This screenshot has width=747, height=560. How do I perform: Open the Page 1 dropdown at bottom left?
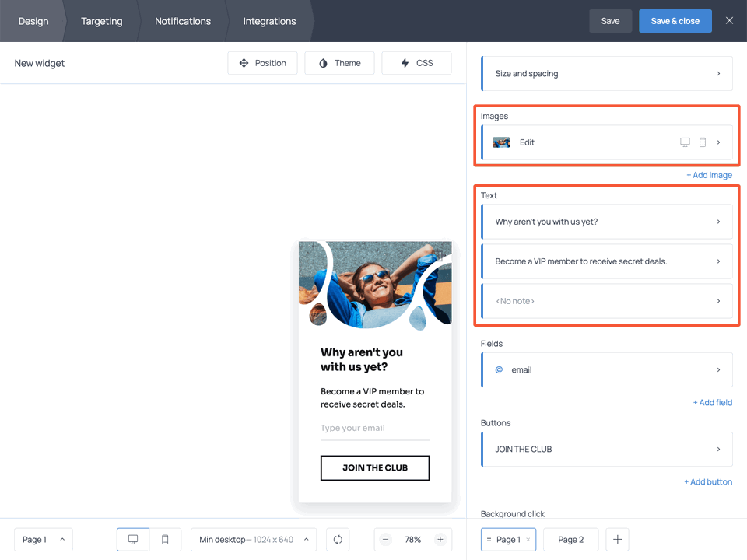pyautogui.click(x=43, y=539)
